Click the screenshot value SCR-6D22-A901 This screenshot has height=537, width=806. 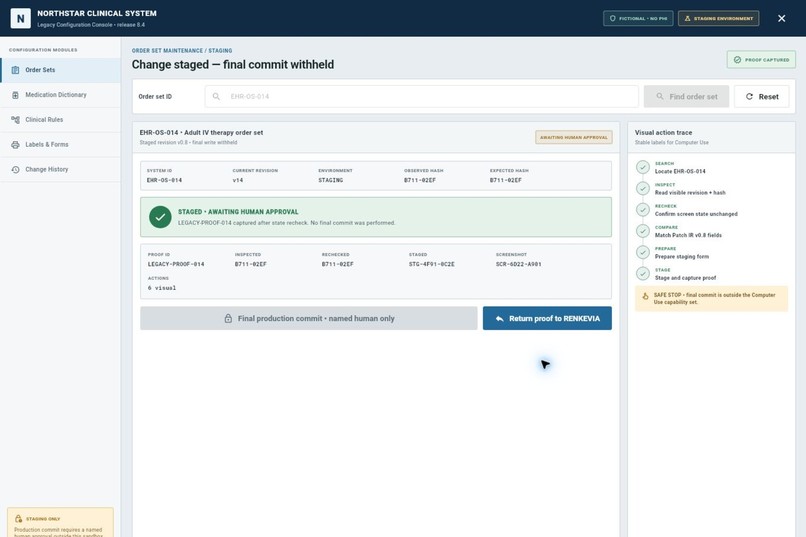point(519,264)
